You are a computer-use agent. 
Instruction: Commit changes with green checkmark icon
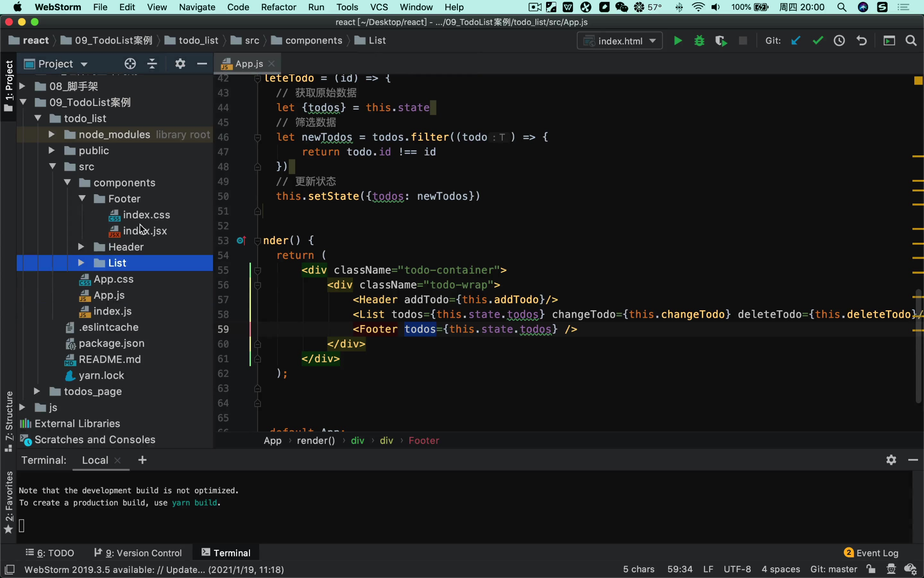818,41
